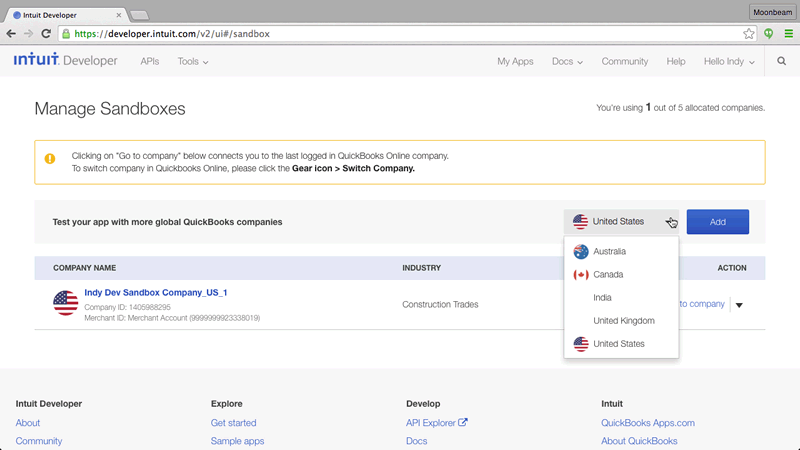This screenshot has width=800, height=450.
Task: Click the COMPANY NAME column header
Action: [85, 268]
